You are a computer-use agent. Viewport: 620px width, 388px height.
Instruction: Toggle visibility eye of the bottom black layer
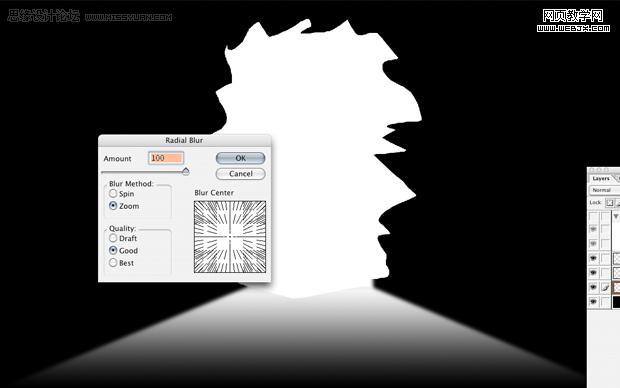click(x=593, y=302)
